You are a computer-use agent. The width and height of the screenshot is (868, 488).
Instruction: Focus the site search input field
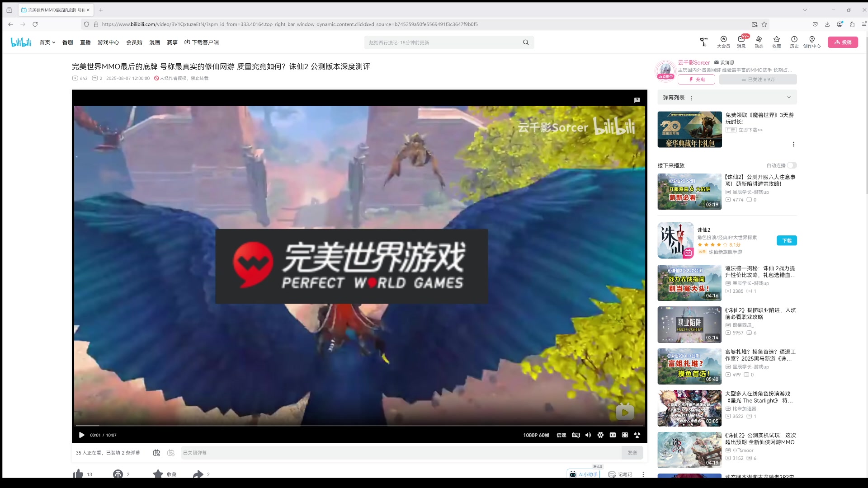point(443,42)
